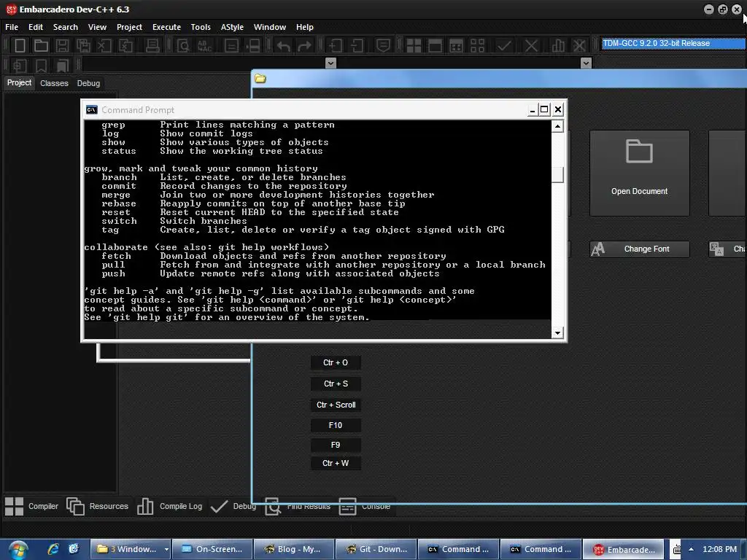Click the Stop Execution X toolbar icon

point(531,46)
